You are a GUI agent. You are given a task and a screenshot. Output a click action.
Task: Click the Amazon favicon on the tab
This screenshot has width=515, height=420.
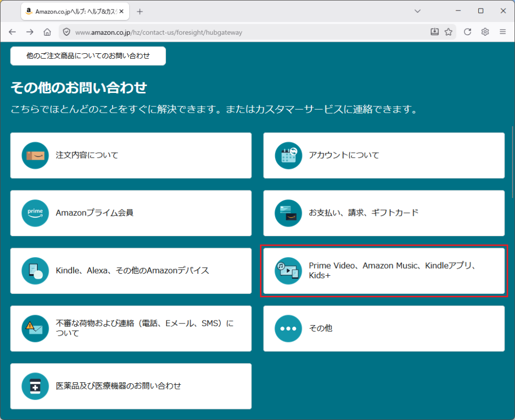point(29,11)
